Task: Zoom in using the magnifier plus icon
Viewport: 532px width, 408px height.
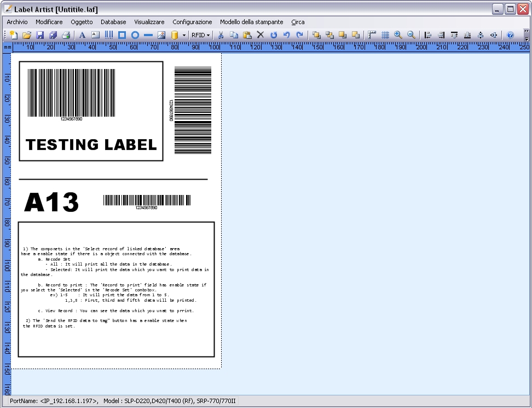Action: [398, 35]
